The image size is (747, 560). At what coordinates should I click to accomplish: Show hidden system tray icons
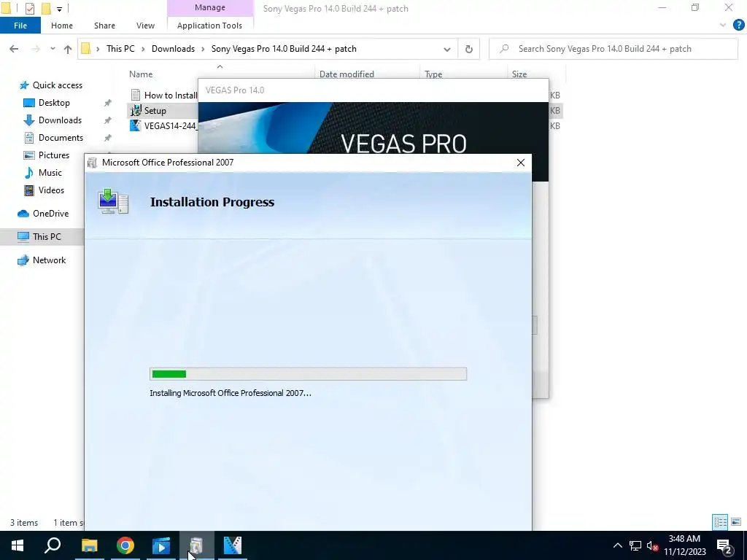[x=617, y=545]
